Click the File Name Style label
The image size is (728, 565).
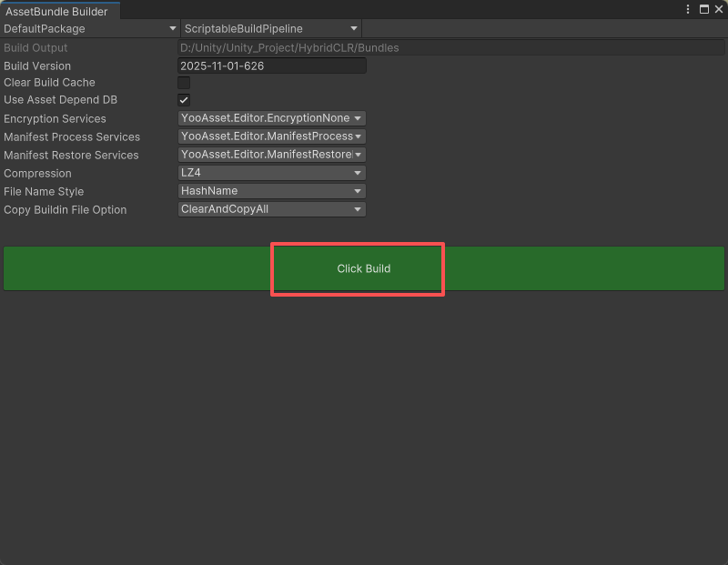(x=44, y=191)
